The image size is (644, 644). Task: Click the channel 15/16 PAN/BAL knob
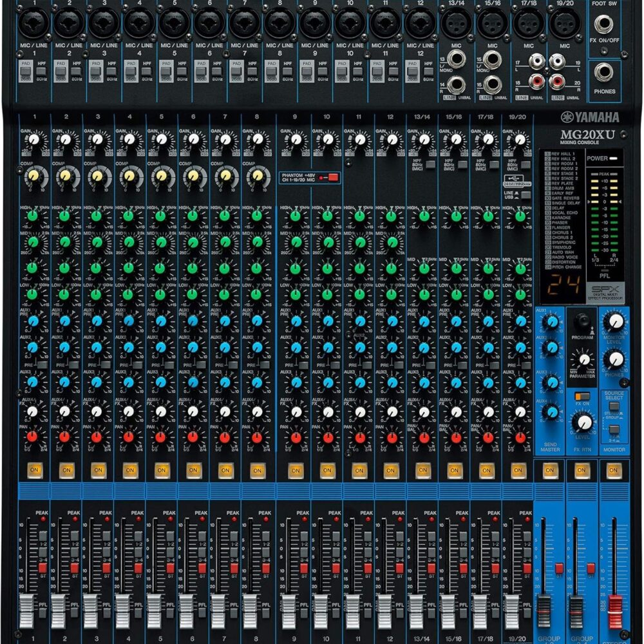[457, 438]
